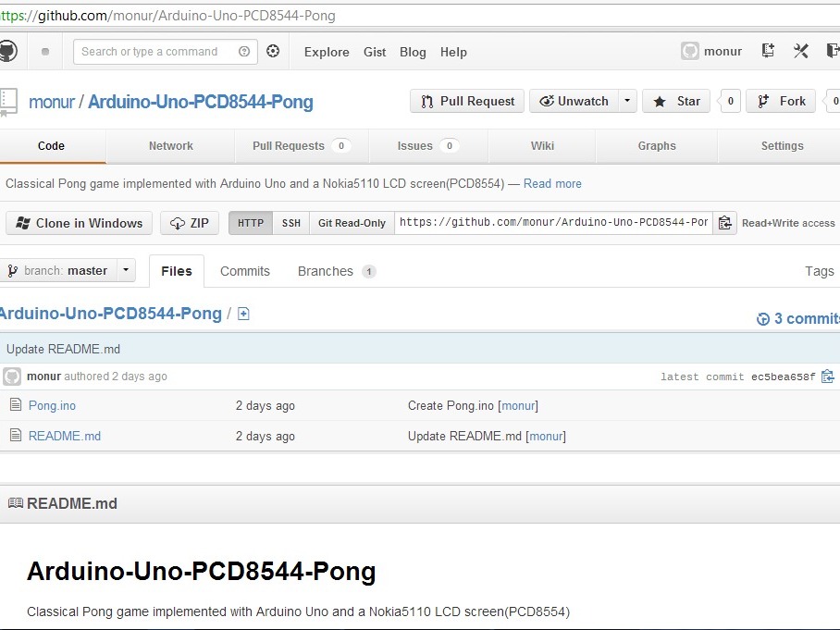This screenshot has width=840, height=630.
Task: Select the Branches sub-tab
Action: coord(337,271)
